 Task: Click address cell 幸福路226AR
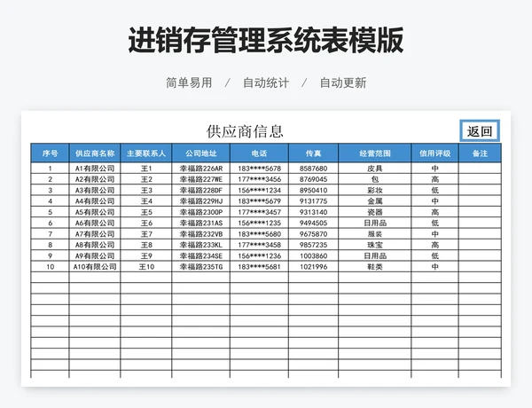tap(201, 169)
